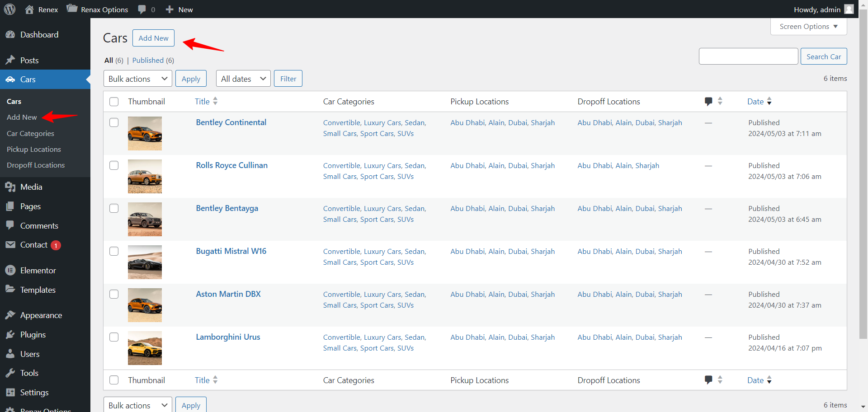Image resolution: width=868 pixels, height=412 pixels.
Task: Open Pickup Locations in the sidebar submenu
Action: pyautogui.click(x=34, y=150)
